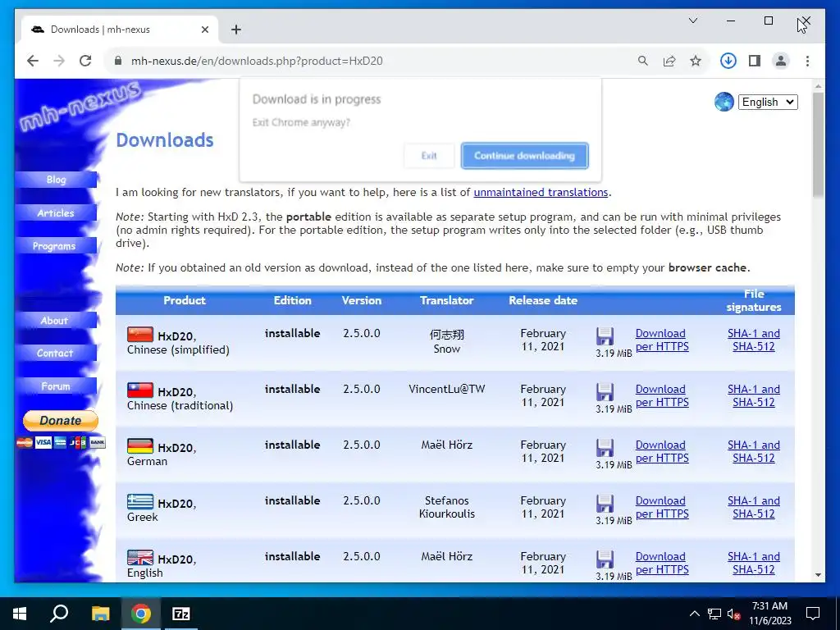Click the Greek flag icon
This screenshot has height=630, width=840.
point(140,501)
